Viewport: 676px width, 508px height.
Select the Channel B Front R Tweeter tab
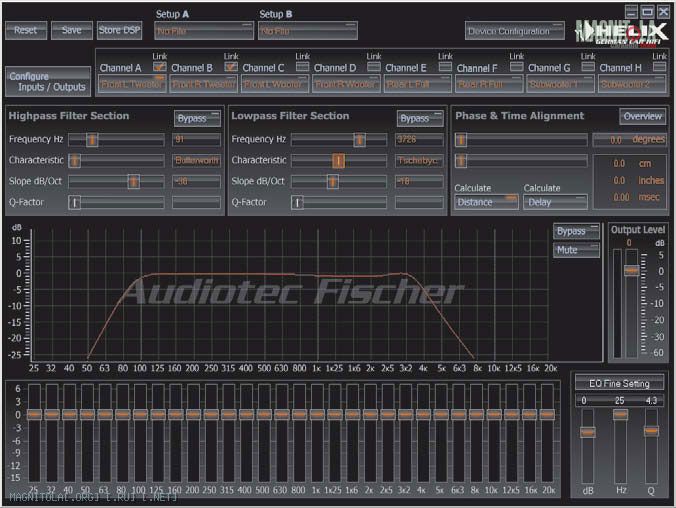click(x=203, y=84)
